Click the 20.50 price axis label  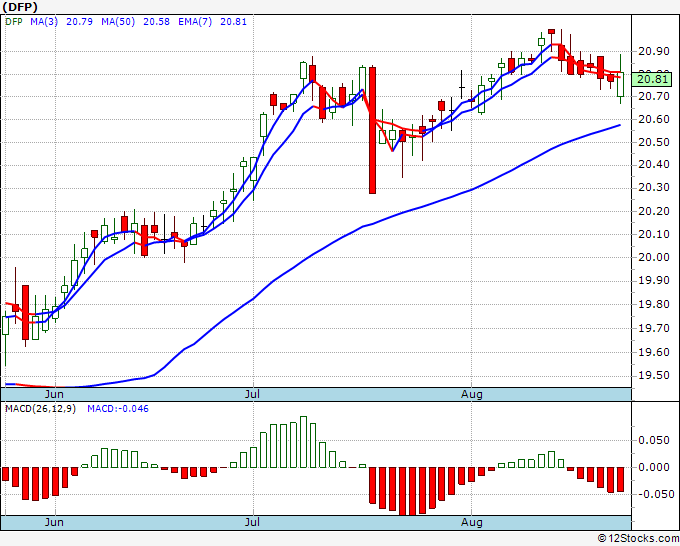tap(654, 142)
